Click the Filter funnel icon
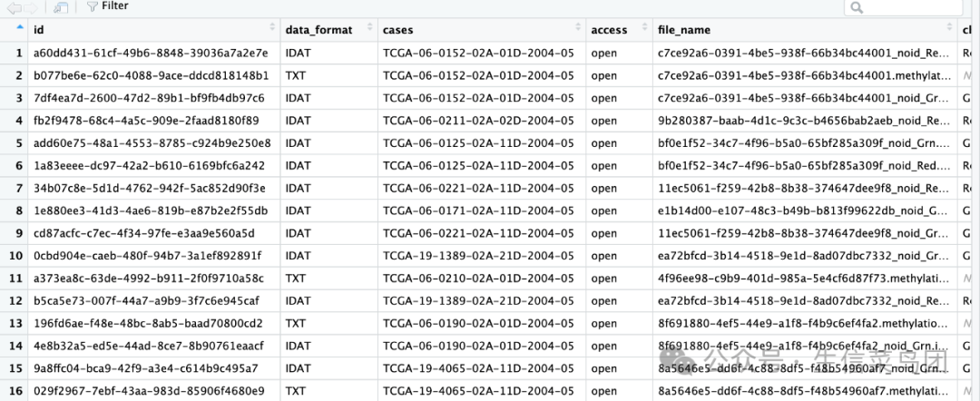 tap(92, 6)
